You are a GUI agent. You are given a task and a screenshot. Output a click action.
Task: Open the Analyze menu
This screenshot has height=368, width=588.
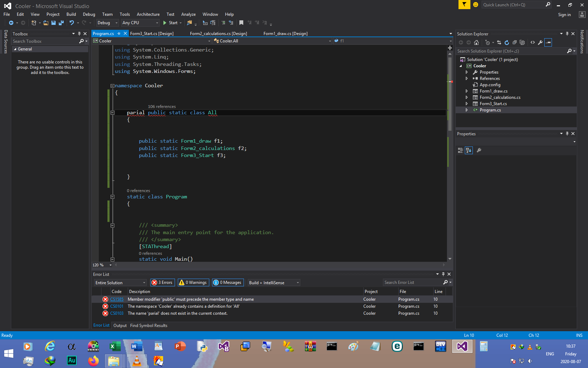point(188,14)
